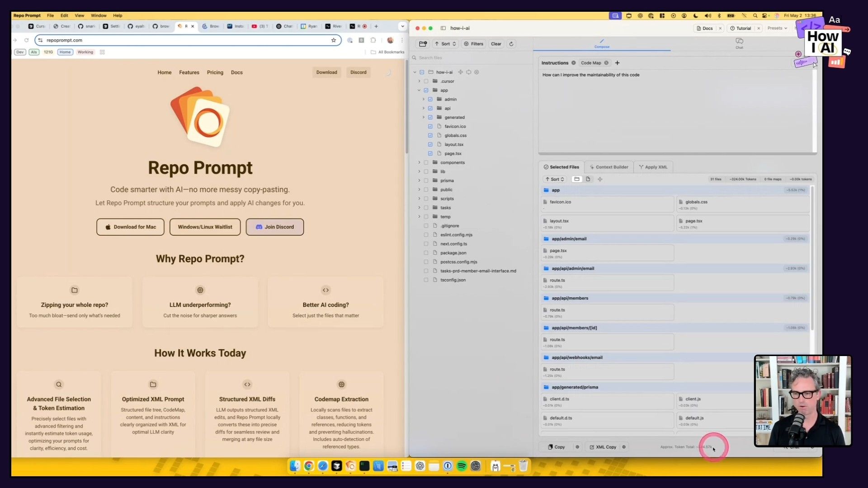Open the Copy settings gear

coord(577,447)
